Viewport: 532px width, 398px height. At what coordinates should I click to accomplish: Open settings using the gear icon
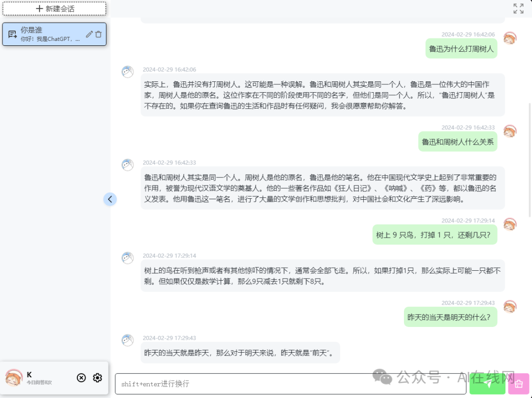coord(97,378)
